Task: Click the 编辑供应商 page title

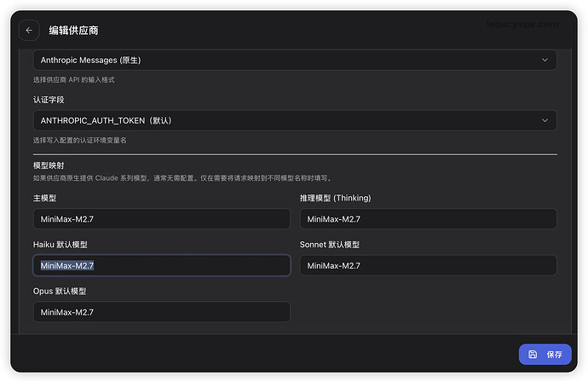Action: coord(73,31)
